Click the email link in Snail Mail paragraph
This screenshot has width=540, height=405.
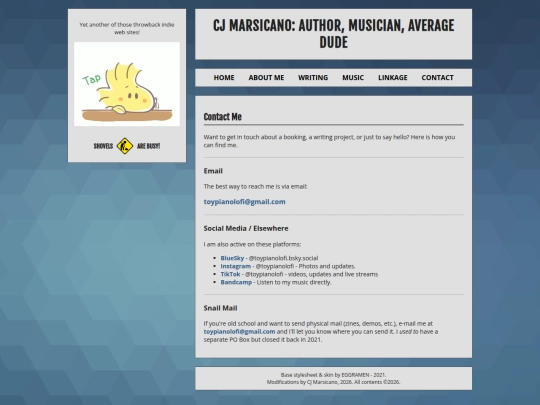tap(239, 332)
